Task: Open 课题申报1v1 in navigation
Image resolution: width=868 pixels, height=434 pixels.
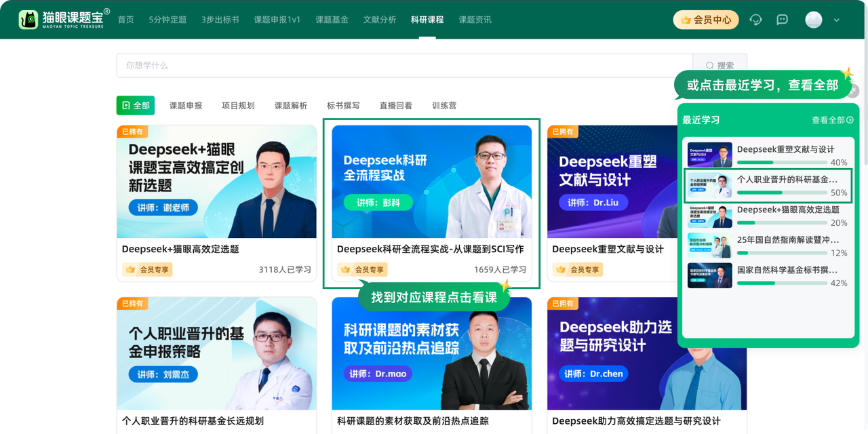Action: [x=277, y=20]
